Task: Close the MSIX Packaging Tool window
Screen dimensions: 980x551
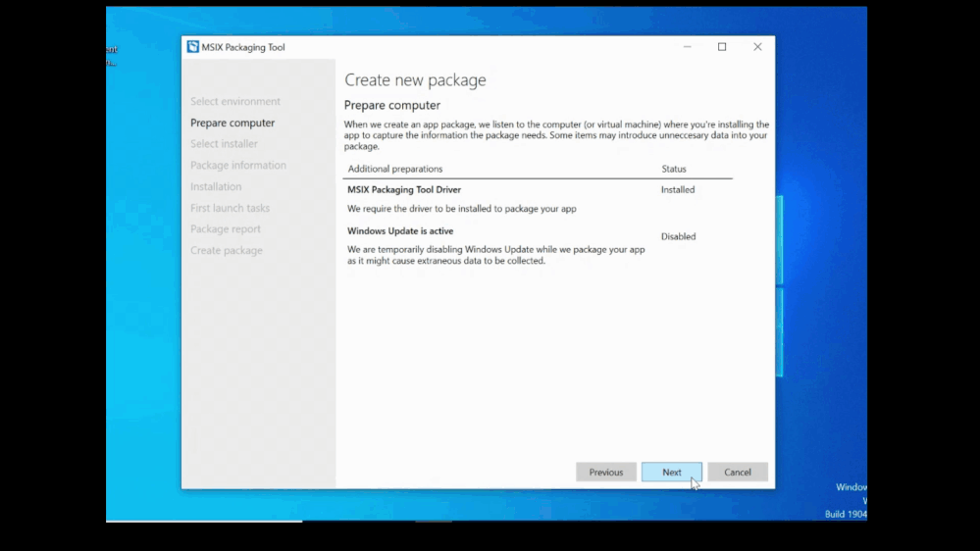Action: point(757,47)
